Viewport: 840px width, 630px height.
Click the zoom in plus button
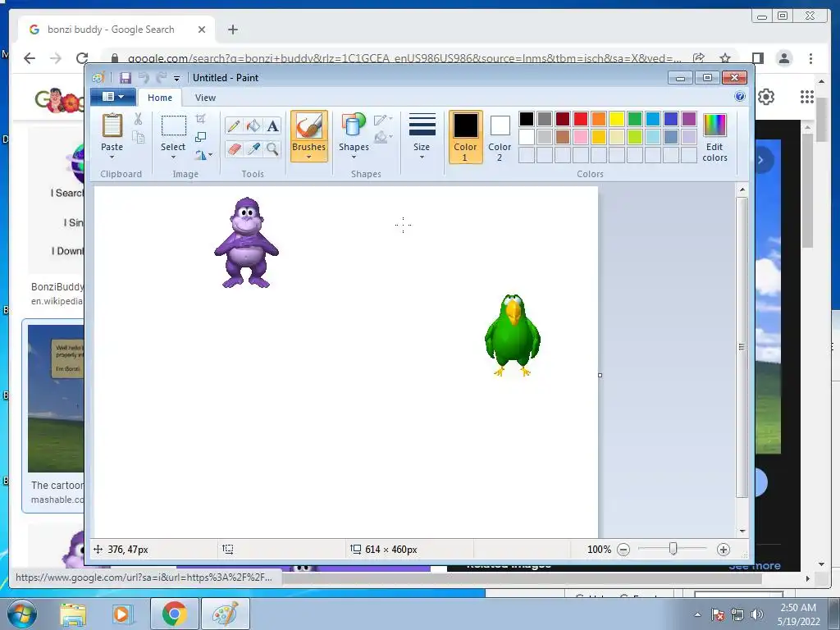[x=724, y=550]
